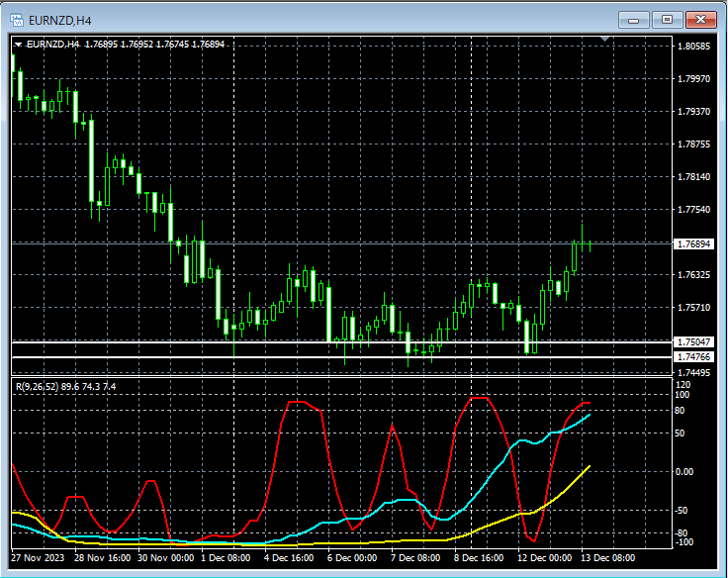Open the dropdown triangle beside EURNZD,H4 label
Viewport: 728px width, 578px height.
click(18, 45)
